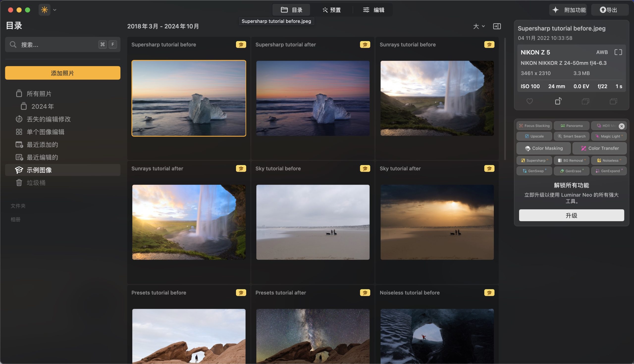Click tutorial badge on Supersharp tutorial before
Viewport: 634px width, 364px height.
pyautogui.click(x=241, y=45)
